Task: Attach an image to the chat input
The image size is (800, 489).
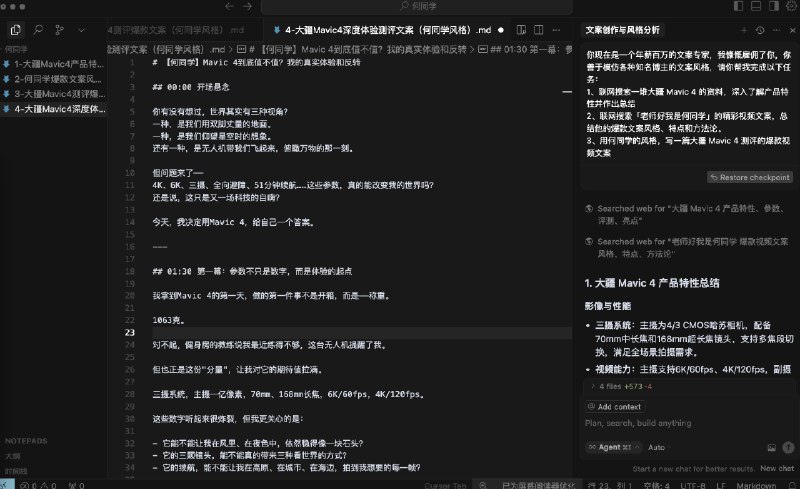Action: point(772,446)
